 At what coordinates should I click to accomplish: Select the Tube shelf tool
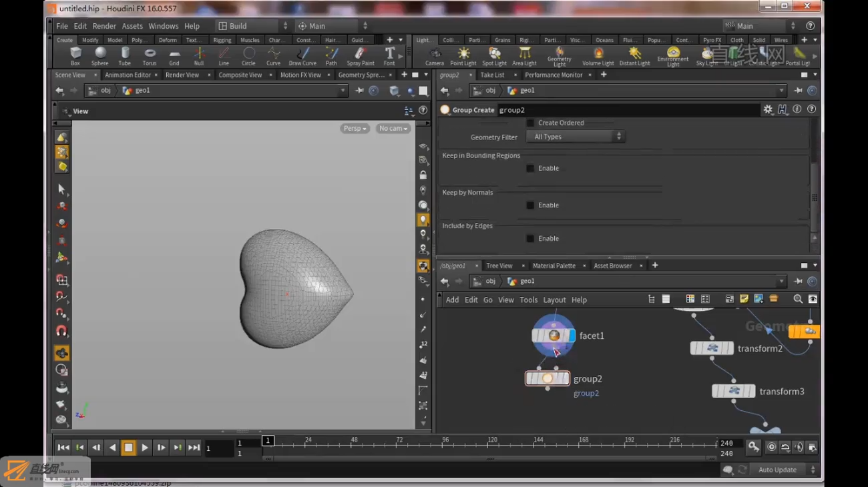click(125, 56)
